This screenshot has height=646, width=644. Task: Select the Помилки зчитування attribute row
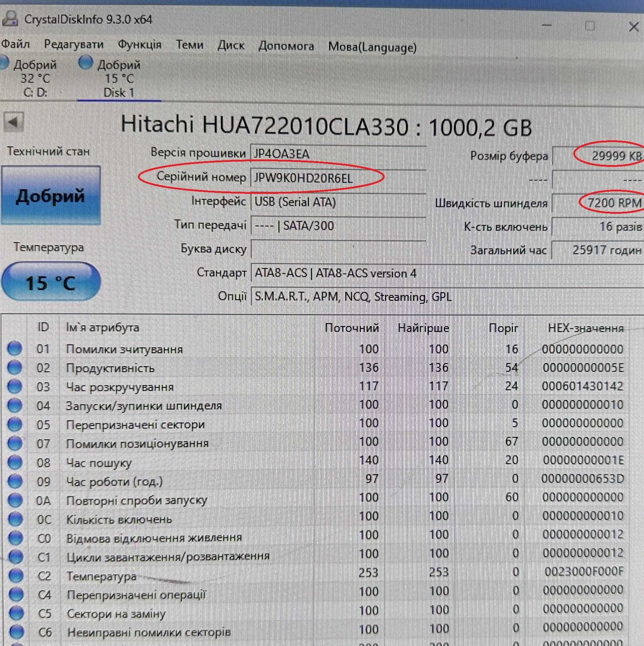315,349
